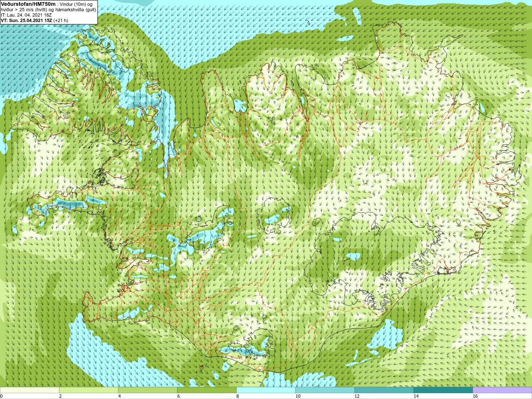Click the scale label "10"

pos(298,396)
